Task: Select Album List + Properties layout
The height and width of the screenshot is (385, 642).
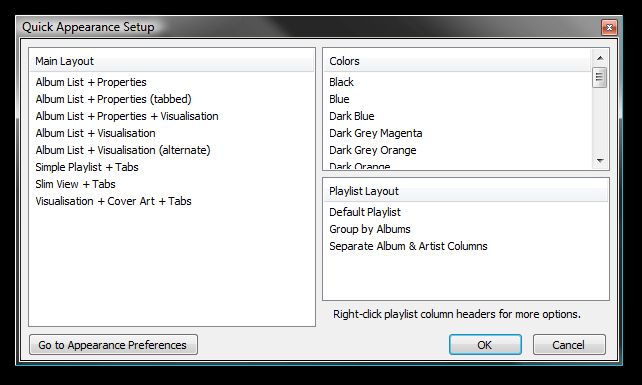Action: tap(91, 82)
